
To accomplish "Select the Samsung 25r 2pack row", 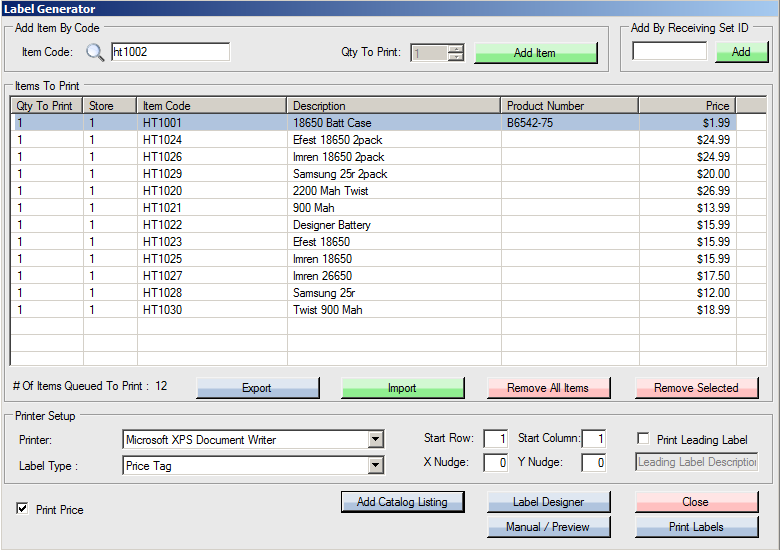I will (340, 174).
